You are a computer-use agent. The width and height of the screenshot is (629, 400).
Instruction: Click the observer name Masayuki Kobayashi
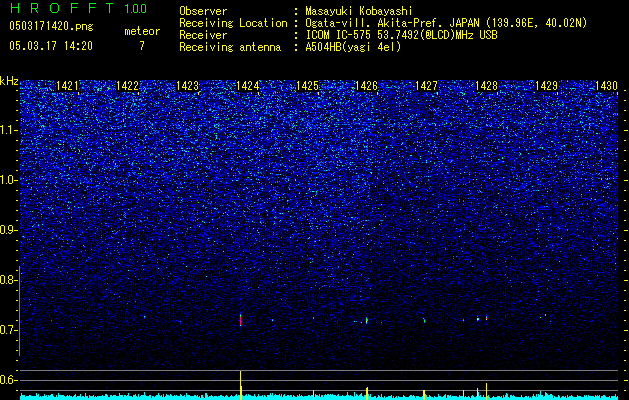358,11
